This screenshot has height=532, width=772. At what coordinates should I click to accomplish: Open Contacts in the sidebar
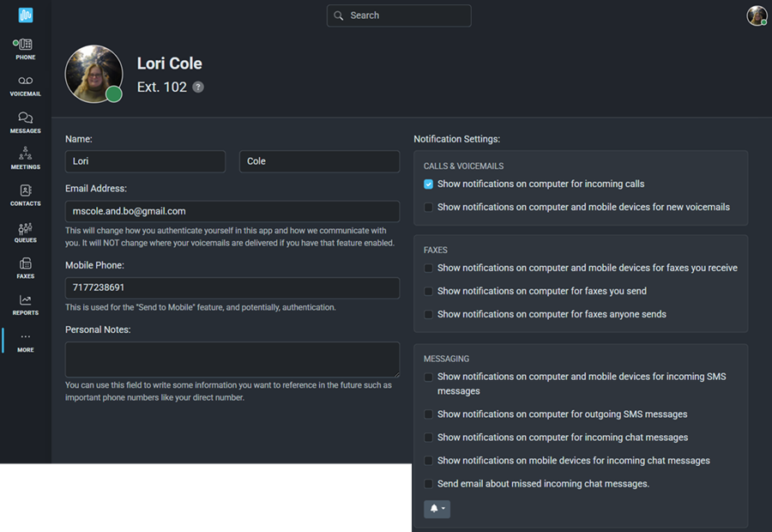click(x=25, y=196)
